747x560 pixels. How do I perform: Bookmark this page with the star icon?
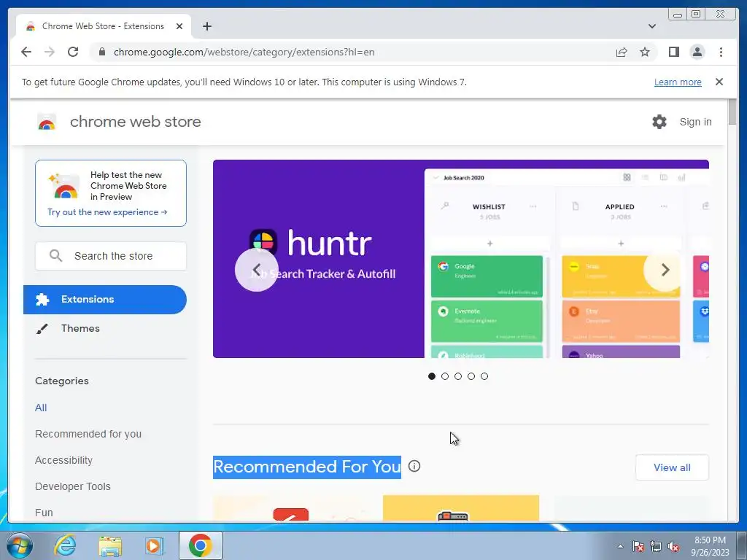[x=645, y=52]
